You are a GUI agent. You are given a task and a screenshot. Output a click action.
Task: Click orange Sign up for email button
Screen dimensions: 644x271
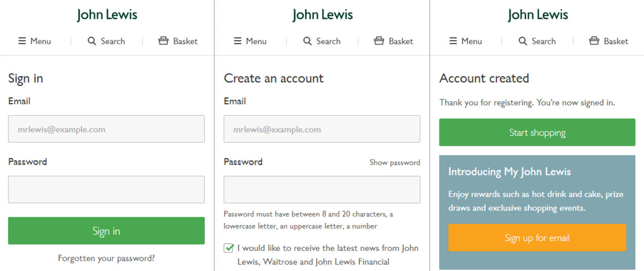pyautogui.click(x=537, y=238)
